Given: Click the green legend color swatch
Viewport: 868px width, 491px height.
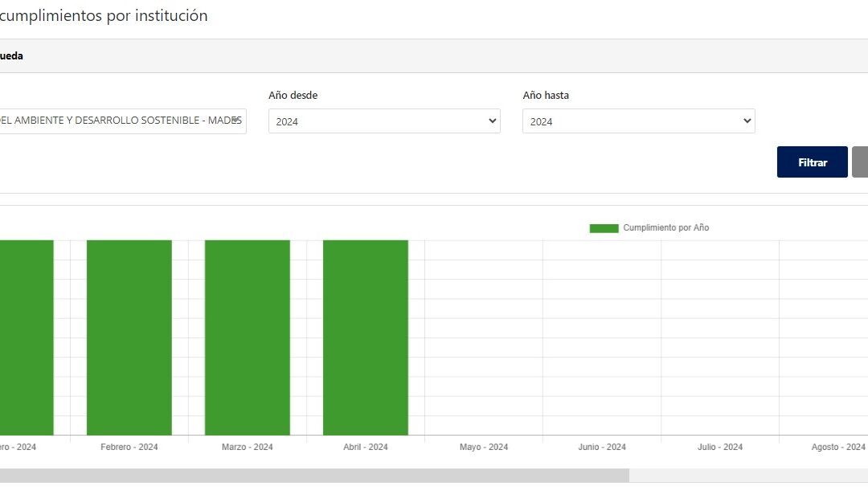Looking at the screenshot, I should [x=604, y=228].
